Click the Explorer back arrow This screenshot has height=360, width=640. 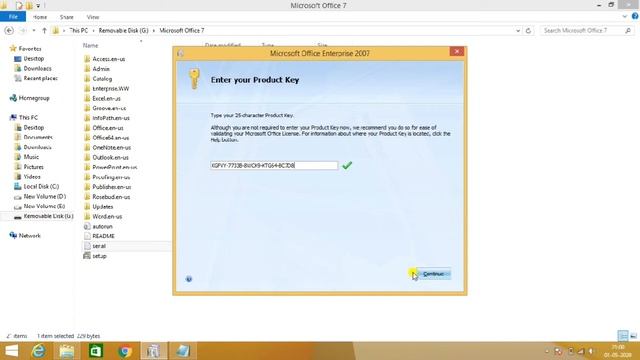(x=9, y=31)
